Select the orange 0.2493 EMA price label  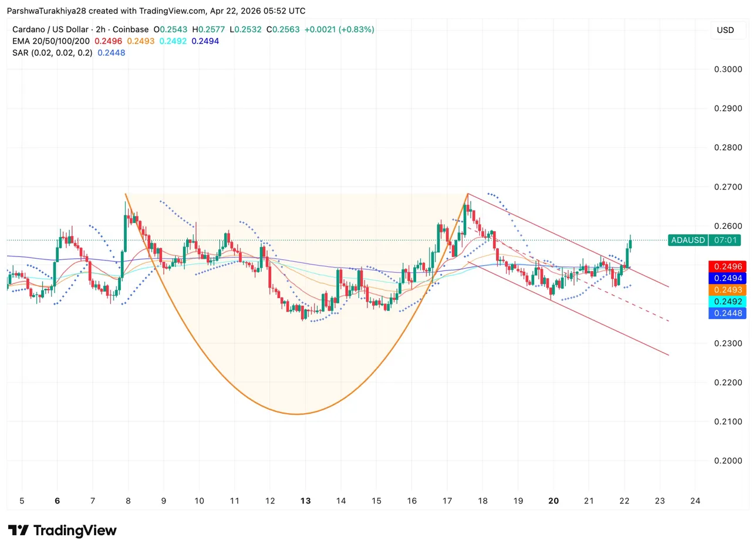pyautogui.click(x=728, y=290)
